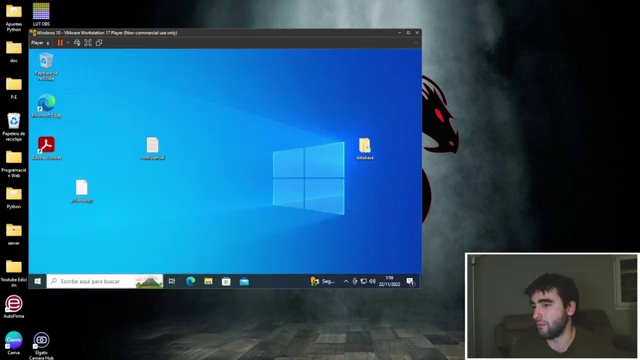Select the server folder on host desktop
The height and width of the screenshot is (360, 640).
click(x=13, y=234)
